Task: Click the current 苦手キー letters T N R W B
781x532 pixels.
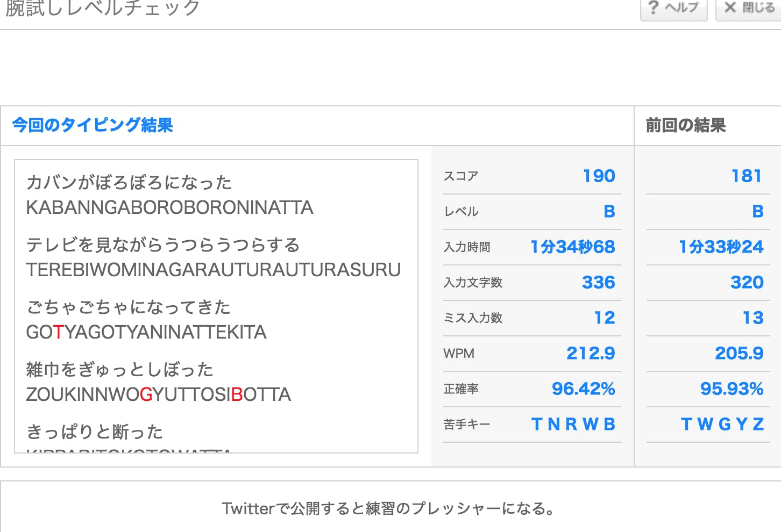Action: tap(573, 424)
